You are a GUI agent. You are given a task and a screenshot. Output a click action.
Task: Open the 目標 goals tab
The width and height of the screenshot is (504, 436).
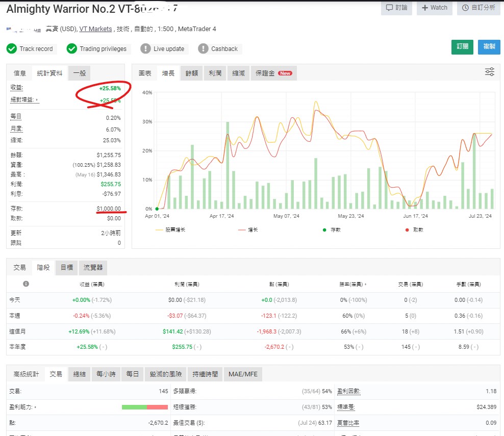(67, 267)
